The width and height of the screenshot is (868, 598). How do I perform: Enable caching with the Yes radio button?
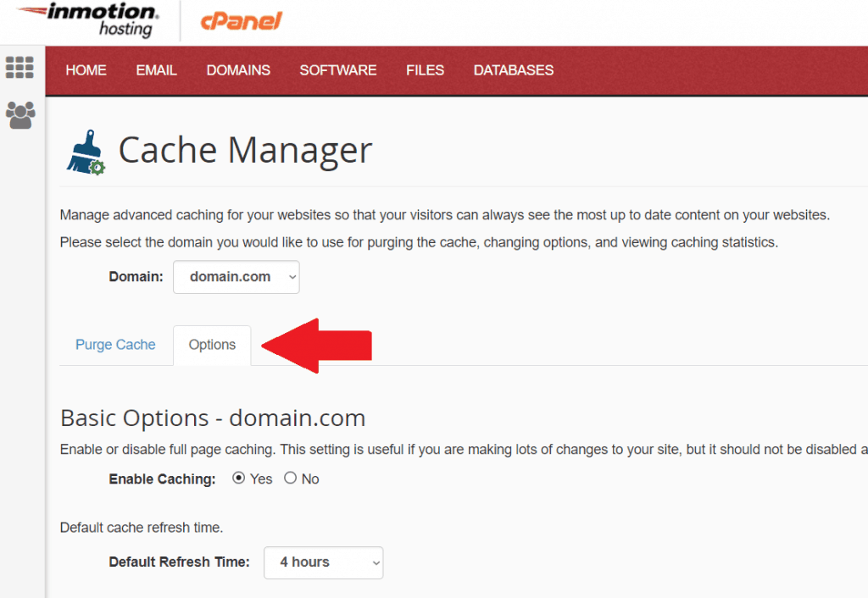pyautogui.click(x=239, y=478)
